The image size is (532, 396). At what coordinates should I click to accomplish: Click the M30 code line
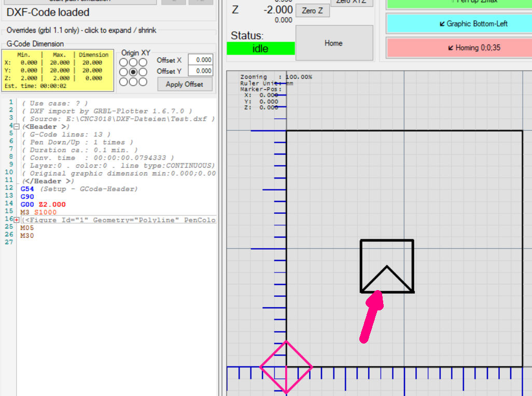pyautogui.click(x=27, y=236)
